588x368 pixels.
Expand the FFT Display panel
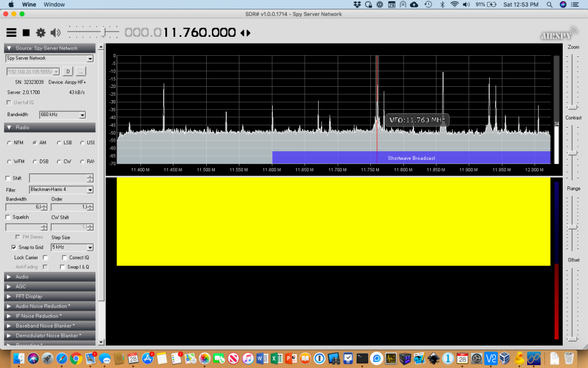click(49, 296)
